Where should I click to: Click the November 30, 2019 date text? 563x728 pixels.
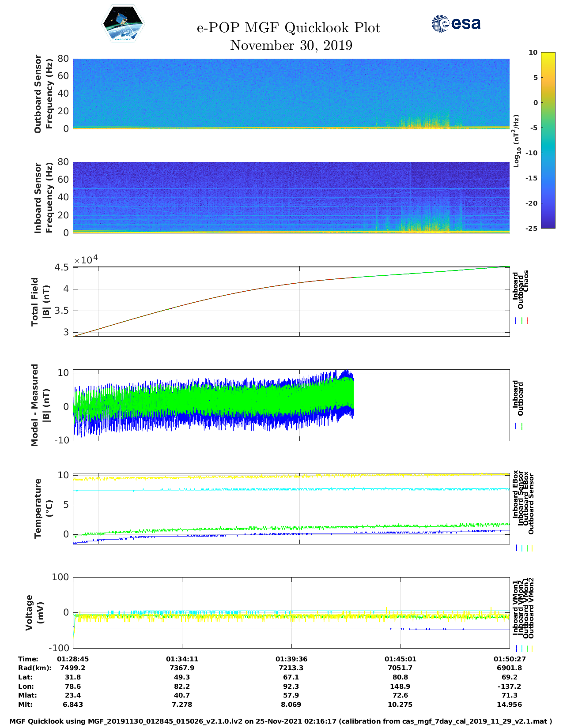point(291,45)
